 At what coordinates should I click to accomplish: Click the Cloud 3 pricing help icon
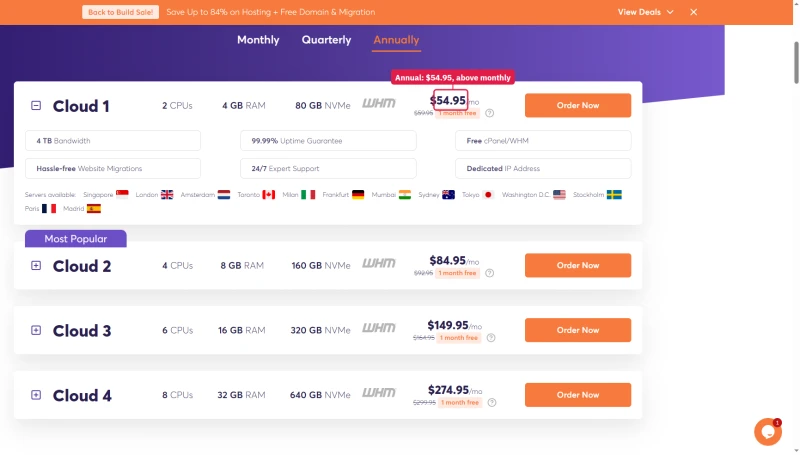click(491, 338)
